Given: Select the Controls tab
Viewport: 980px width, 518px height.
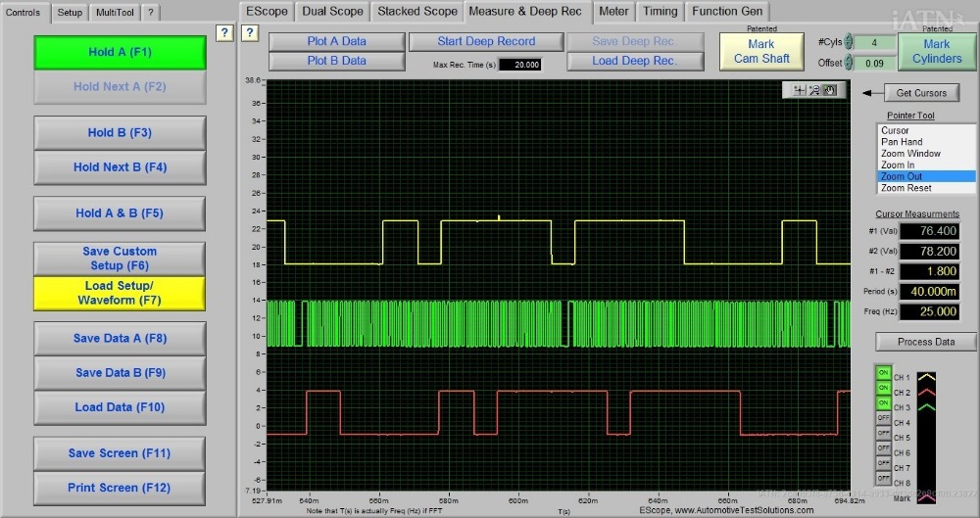Looking at the screenshot, I should 24,13.
